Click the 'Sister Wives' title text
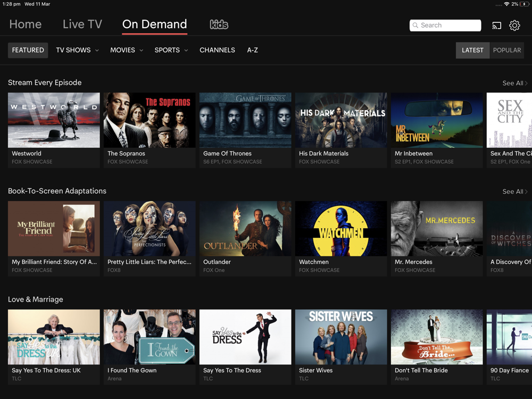The image size is (532, 399). tap(315, 370)
